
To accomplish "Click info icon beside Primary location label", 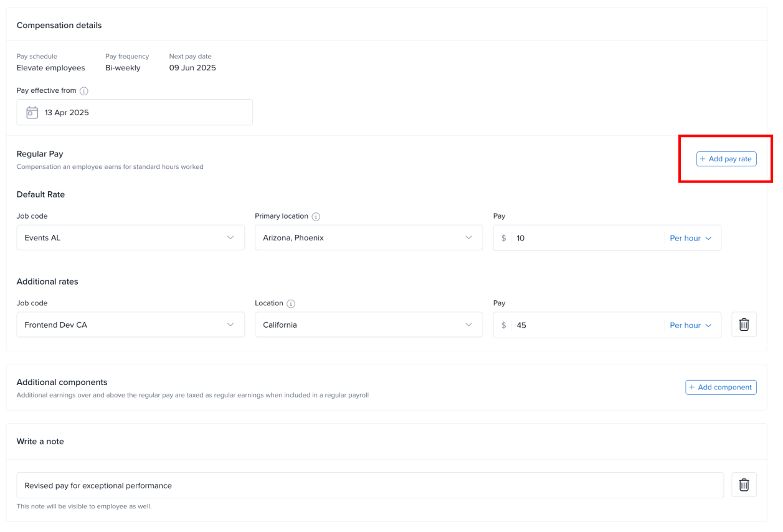I will (x=316, y=217).
